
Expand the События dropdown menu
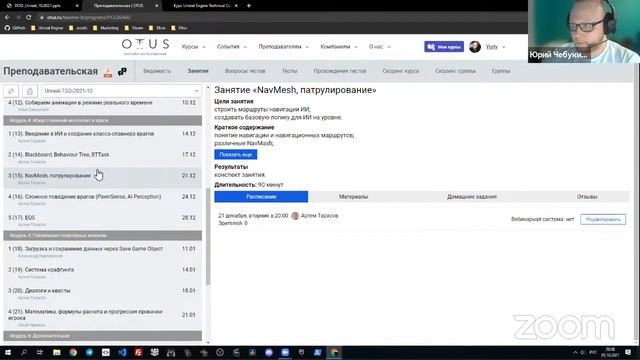(232, 47)
